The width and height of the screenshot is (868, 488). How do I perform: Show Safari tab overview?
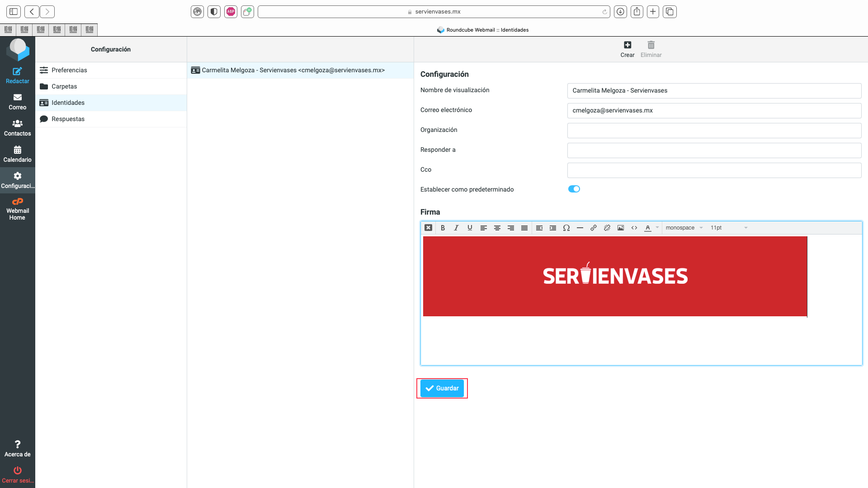pyautogui.click(x=670, y=12)
